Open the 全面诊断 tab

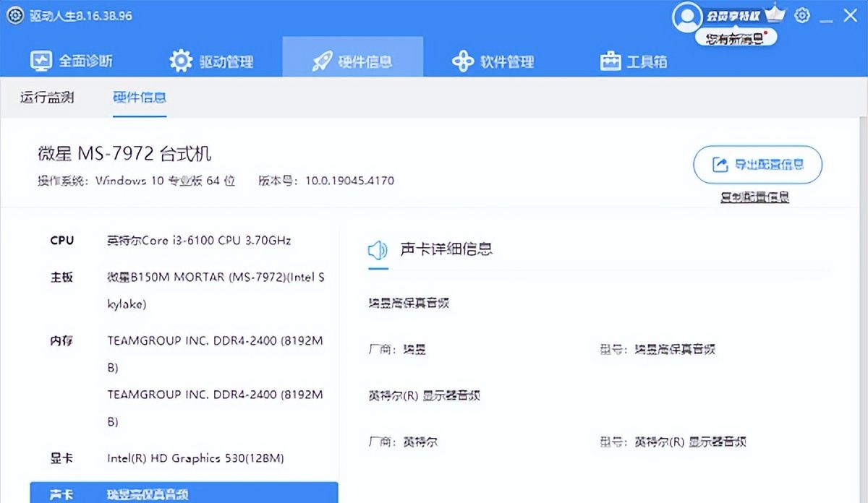71,61
